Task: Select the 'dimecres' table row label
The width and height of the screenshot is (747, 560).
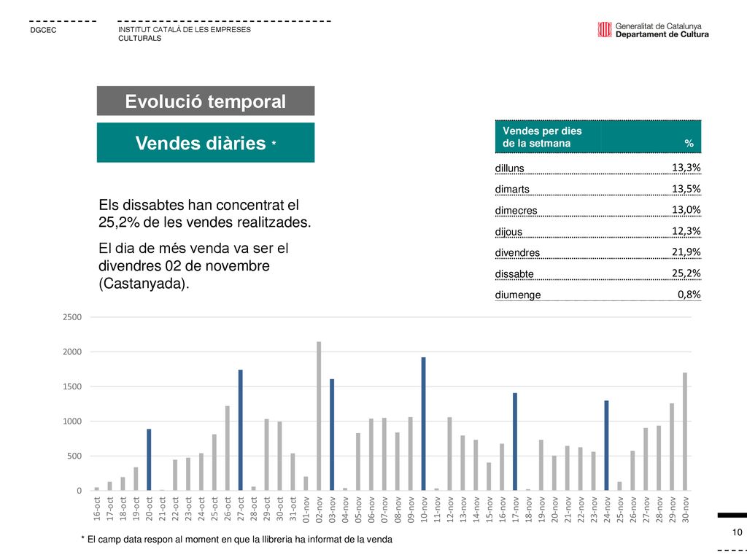Action: (x=516, y=211)
